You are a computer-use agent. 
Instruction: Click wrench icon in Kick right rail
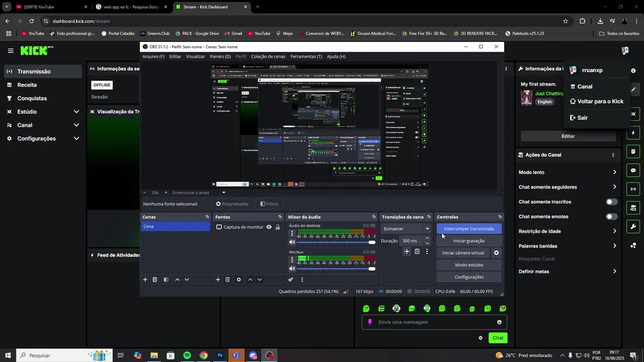(633, 227)
